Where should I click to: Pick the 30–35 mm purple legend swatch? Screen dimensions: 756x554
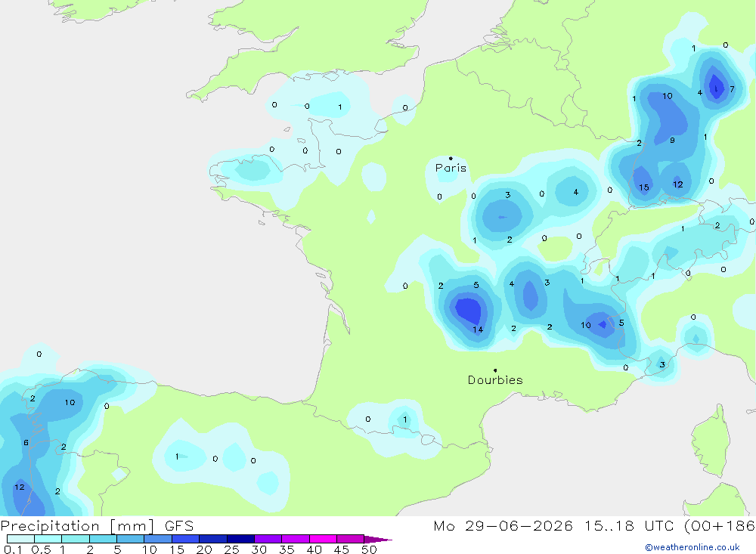click(x=268, y=539)
